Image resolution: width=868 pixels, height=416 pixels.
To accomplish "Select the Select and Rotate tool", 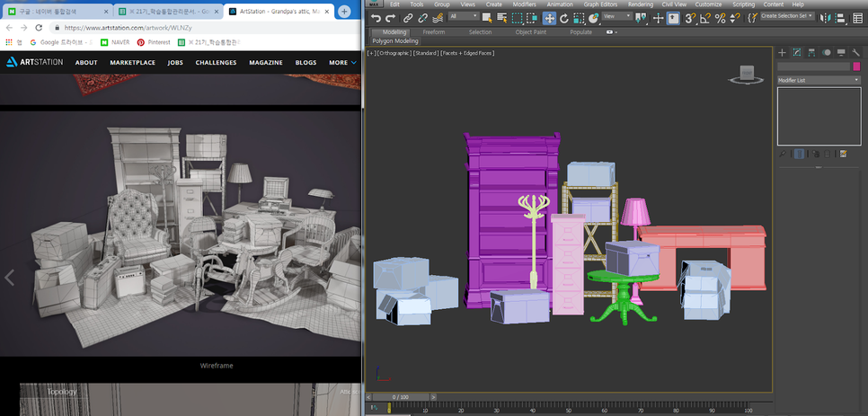I will coord(564,18).
